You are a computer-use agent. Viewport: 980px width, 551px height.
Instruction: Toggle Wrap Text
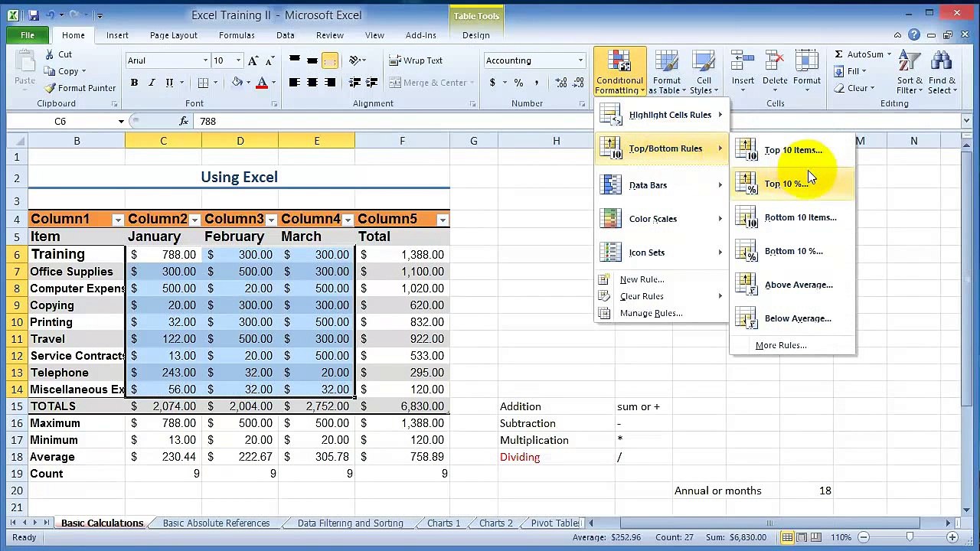pyautogui.click(x=416, y=60)
